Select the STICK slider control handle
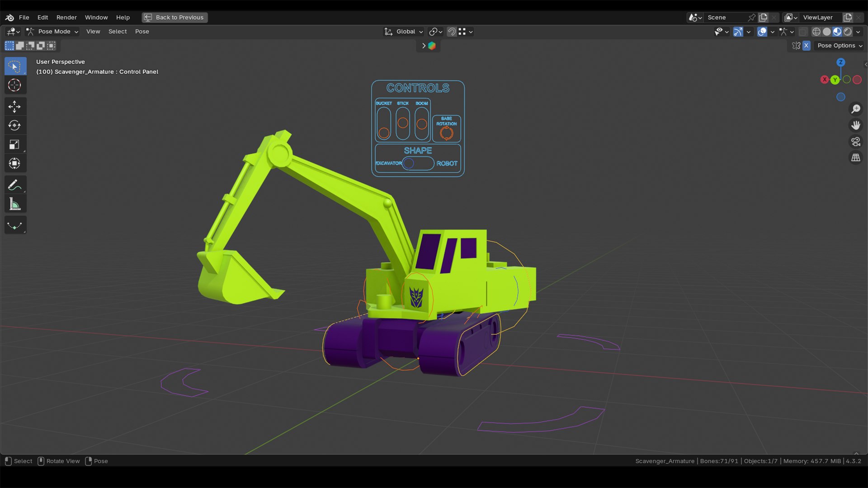Viewport: 868px width, 488px height. pos(403,123)
